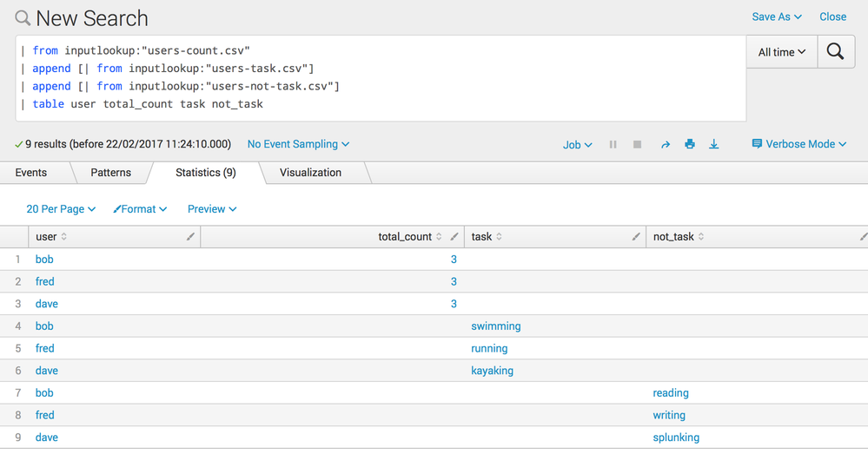Expand the Verbose Mode dropdown
The width and height of the screenshot is (868, 454).
tap(798, 144)
